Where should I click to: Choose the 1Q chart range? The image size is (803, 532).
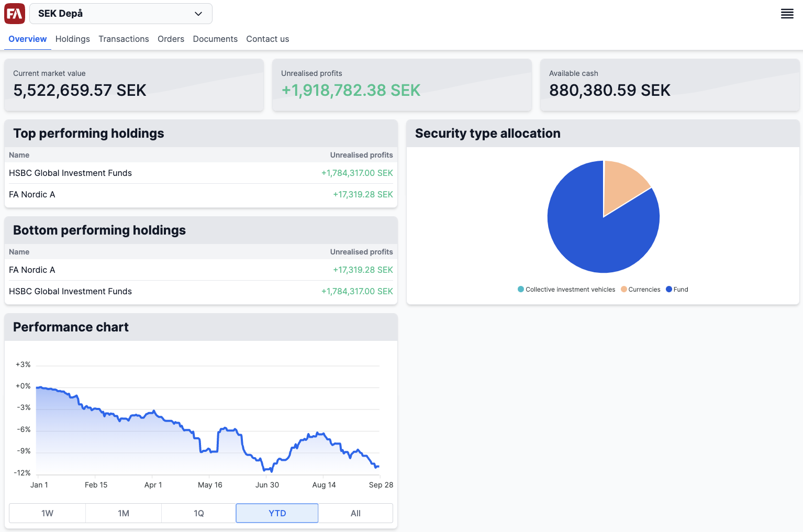[x=199, y=513]
